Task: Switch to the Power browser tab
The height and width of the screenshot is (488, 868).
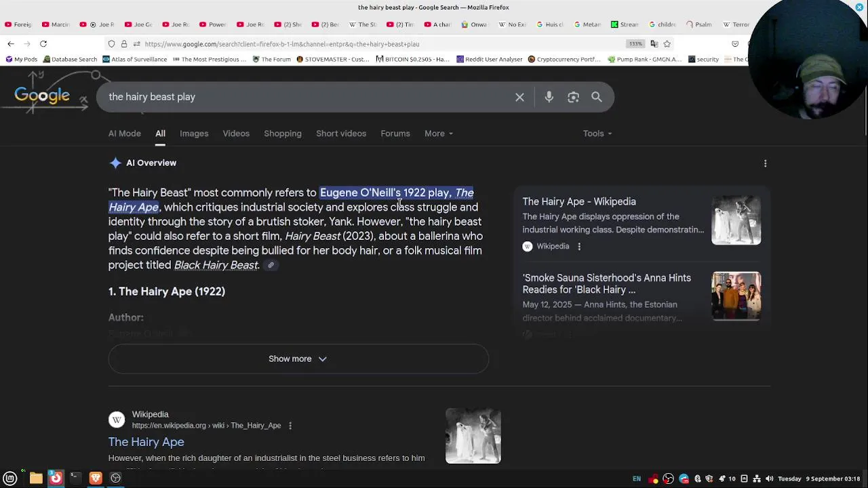Action: 213,24
